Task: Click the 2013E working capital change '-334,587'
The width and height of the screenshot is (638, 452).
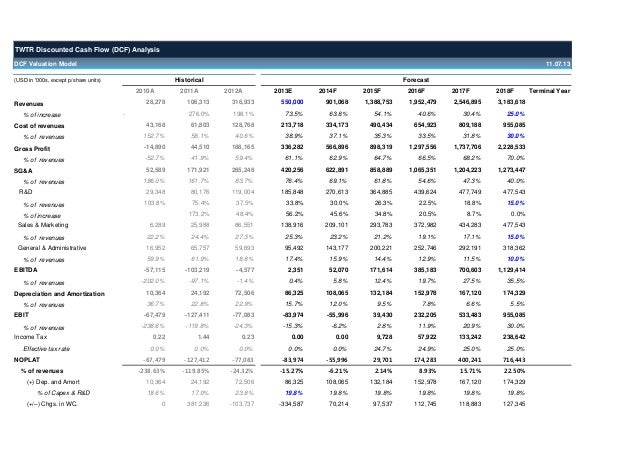Action: click(291, 404)
